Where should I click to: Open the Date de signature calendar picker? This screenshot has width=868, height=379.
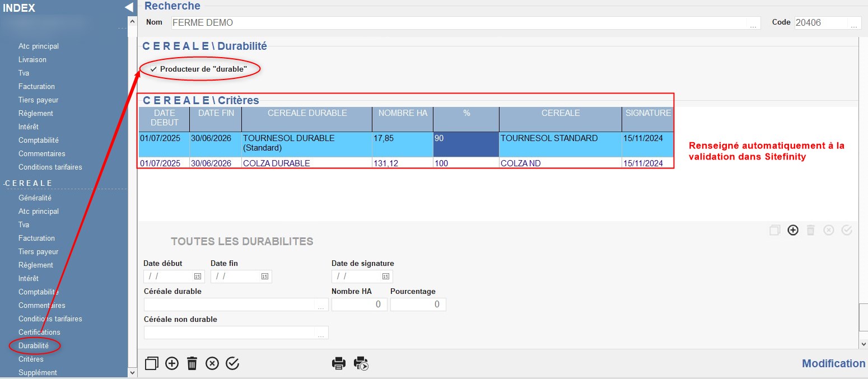tap(386, 276)
